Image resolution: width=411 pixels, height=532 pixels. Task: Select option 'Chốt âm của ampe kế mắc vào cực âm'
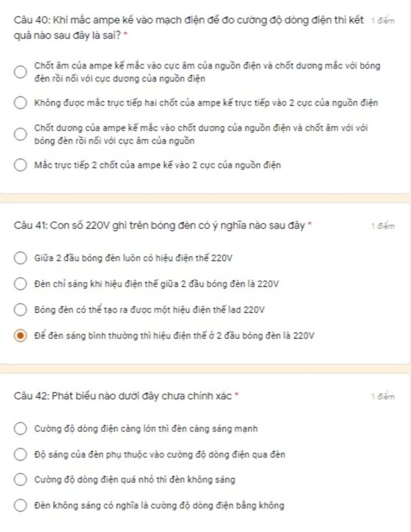point(20,72)
